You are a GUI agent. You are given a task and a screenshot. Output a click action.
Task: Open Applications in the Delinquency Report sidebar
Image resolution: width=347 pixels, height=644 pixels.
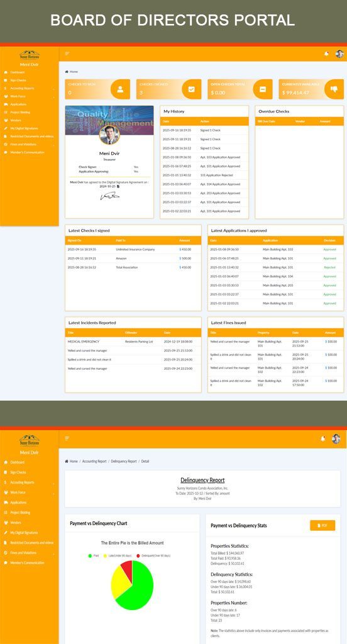[x=18, y=502]
